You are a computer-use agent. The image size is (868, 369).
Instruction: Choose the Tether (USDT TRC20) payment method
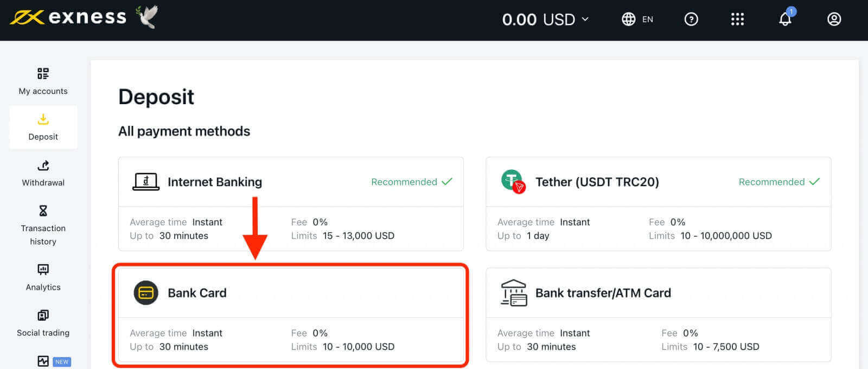click(x=597, y=182)
